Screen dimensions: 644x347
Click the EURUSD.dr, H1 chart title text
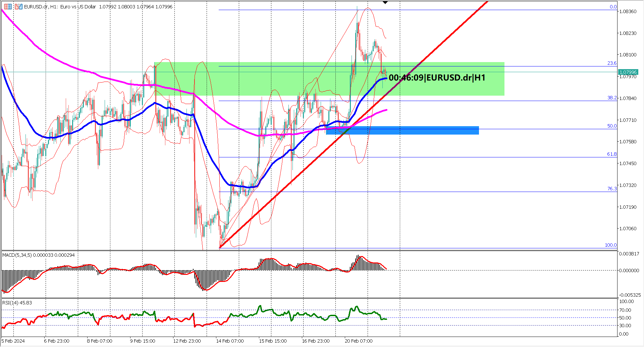coord(47,7)
